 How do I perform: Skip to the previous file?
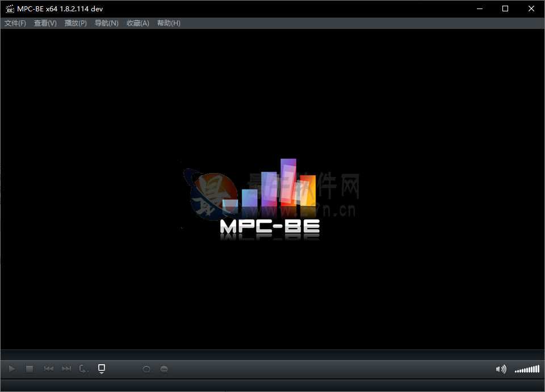pyautogui.click(x=49, y=369)
